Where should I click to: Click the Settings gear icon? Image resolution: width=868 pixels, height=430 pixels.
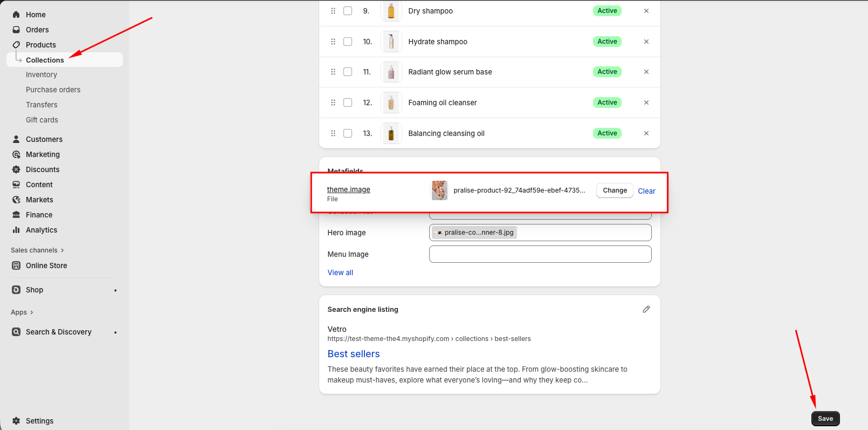coord(16,421)
